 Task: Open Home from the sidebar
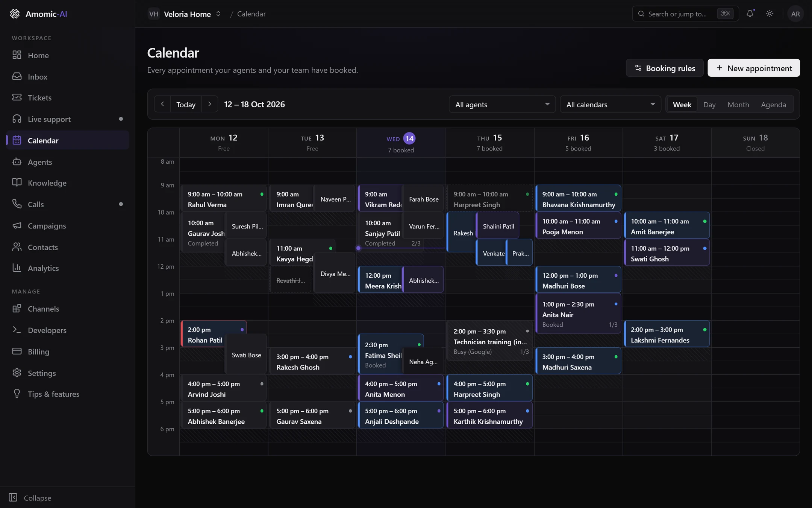click(68, 55)
